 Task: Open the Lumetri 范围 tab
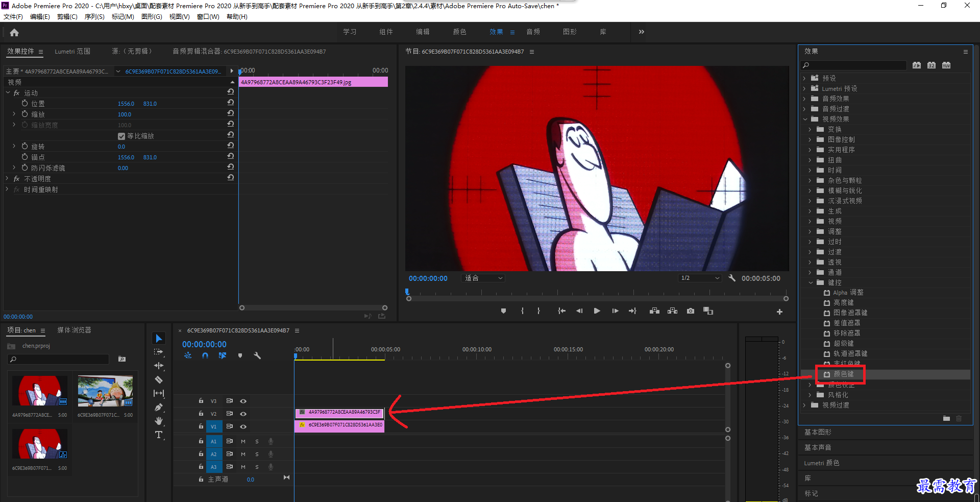point(72,52)
